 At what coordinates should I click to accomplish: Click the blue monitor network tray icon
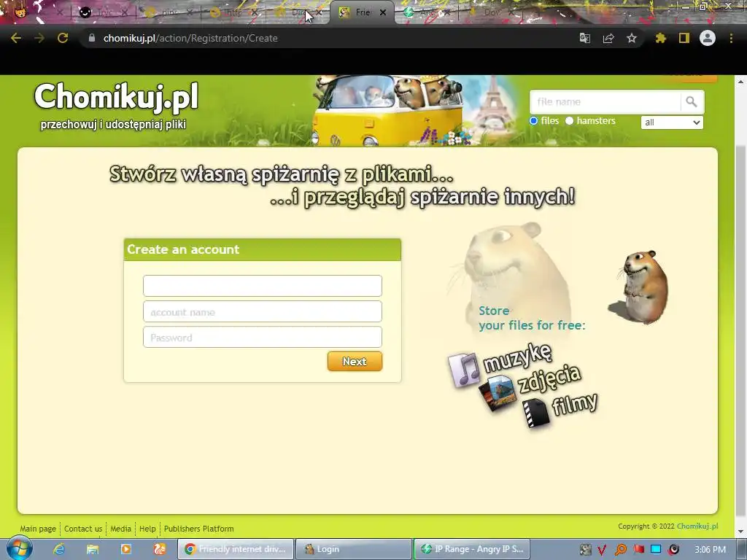point(656,550)
